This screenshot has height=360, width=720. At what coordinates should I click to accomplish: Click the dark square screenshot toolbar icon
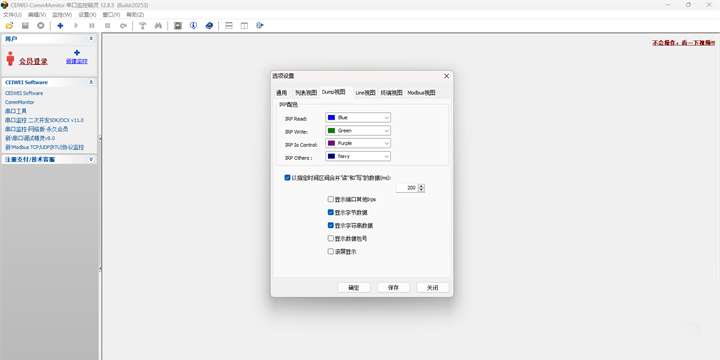coord(178,26)
